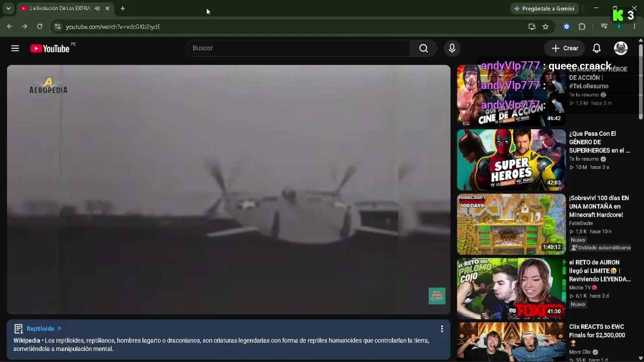Click the Wikipedia panel article icon
The image size is (644, 362).
tap(19, 329)
